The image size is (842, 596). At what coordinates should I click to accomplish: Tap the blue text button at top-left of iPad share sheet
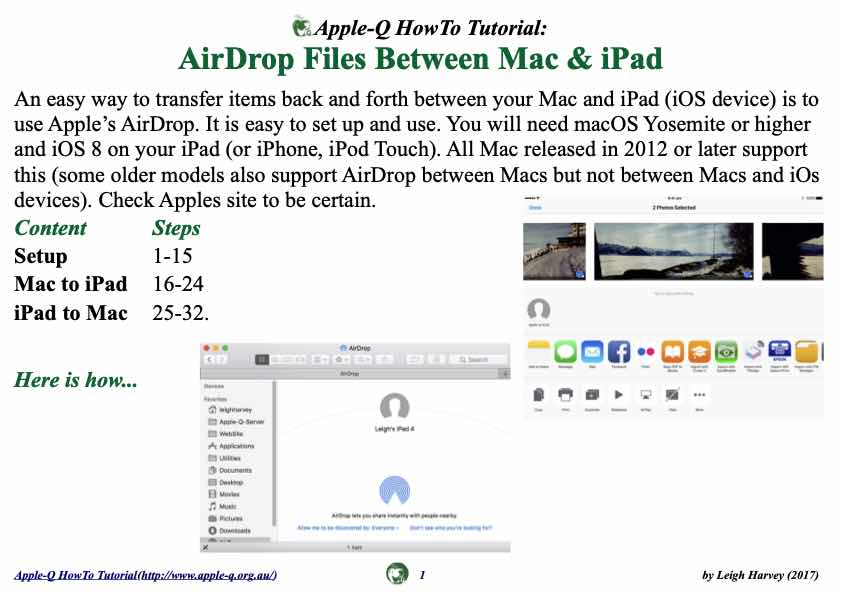click(x=535, y=207)
